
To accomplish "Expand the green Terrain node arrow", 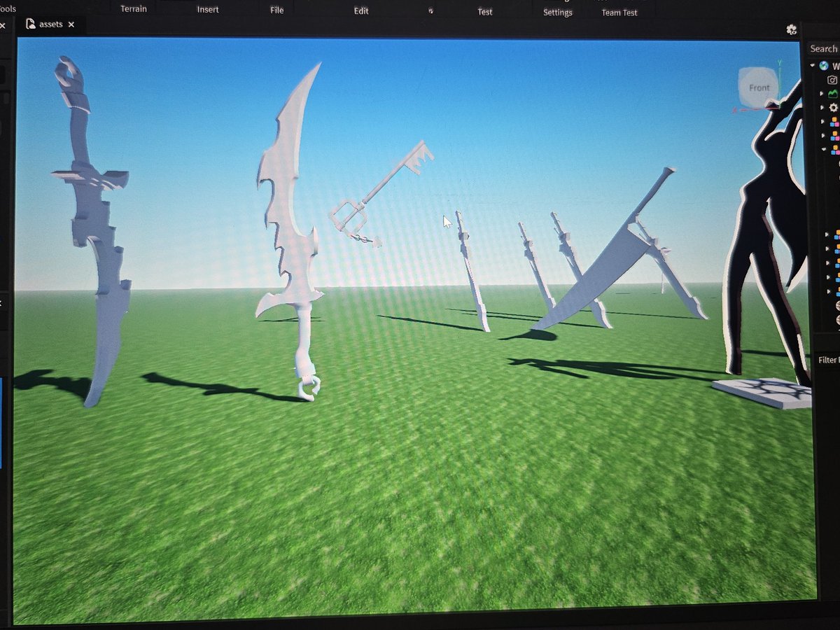I will click(x=822, y=94).
